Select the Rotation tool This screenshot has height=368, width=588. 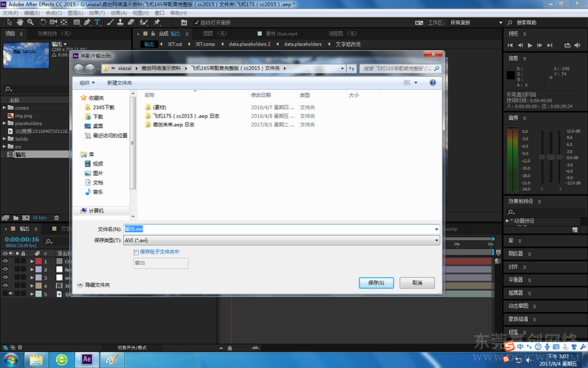tap(42, 22)
